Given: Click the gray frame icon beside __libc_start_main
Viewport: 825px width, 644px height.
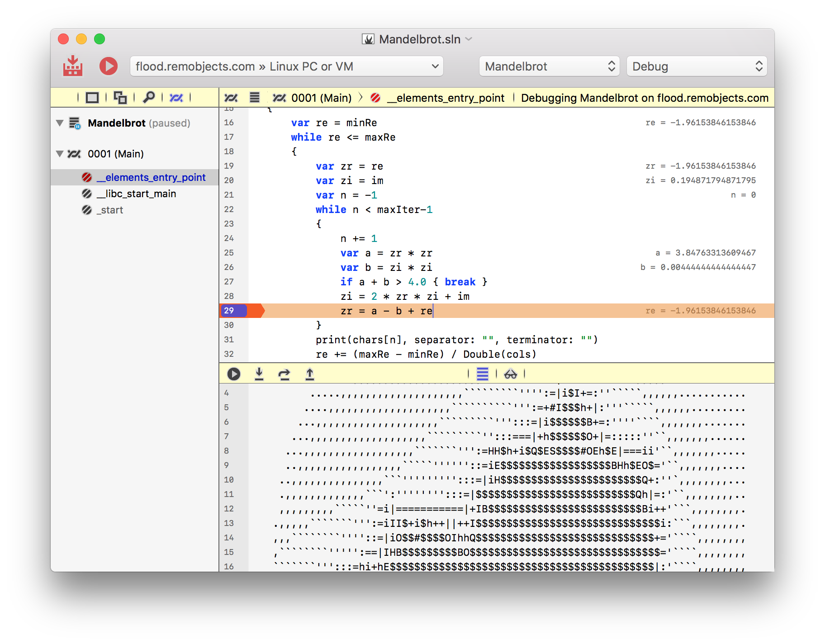Looking at the screenshot, I should click(87, 194).
